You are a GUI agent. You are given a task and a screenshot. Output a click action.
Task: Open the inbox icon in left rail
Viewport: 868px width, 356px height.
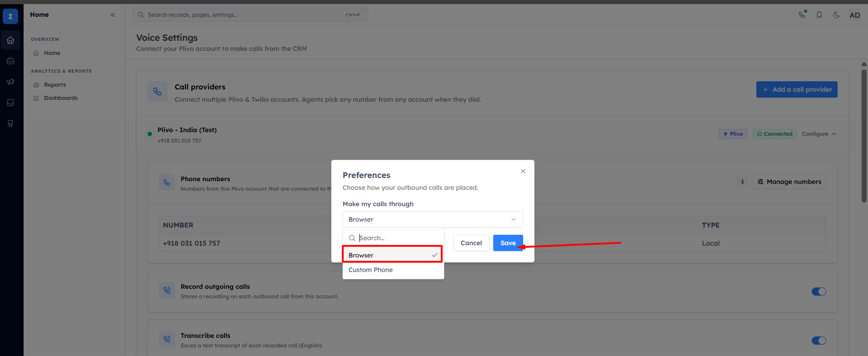tap(10, 103)
